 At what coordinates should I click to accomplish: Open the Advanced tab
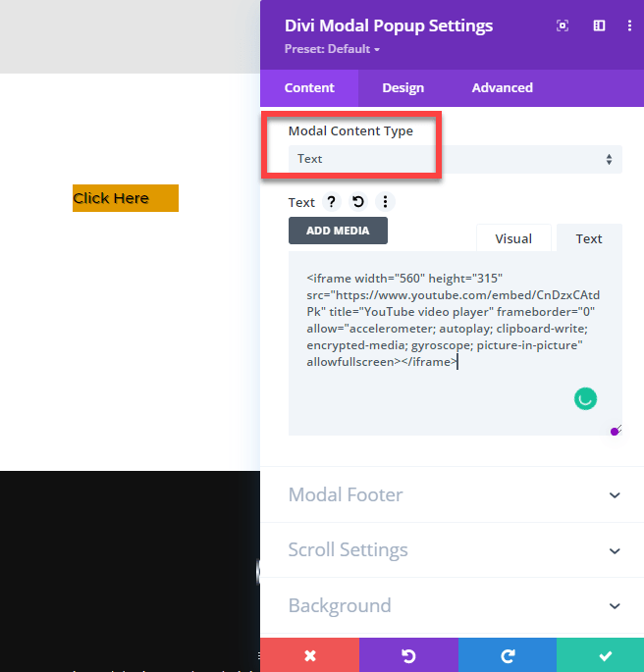click(502, 88)
